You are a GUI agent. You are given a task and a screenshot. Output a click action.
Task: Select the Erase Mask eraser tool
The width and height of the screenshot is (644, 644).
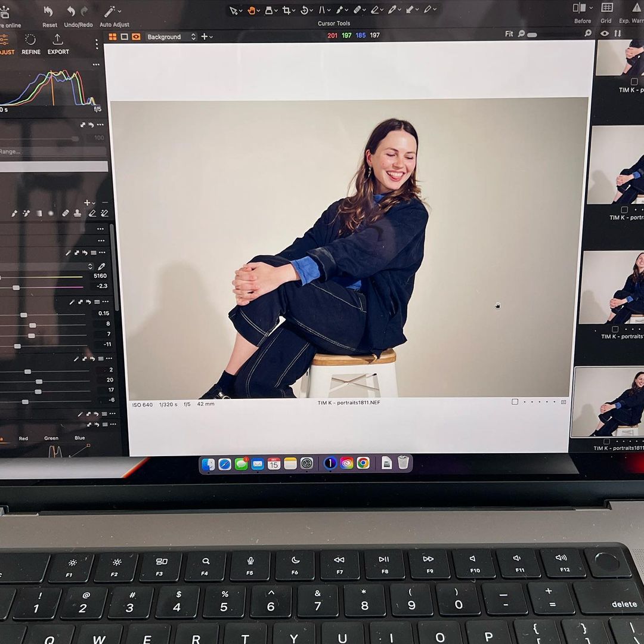click(92, 213)
